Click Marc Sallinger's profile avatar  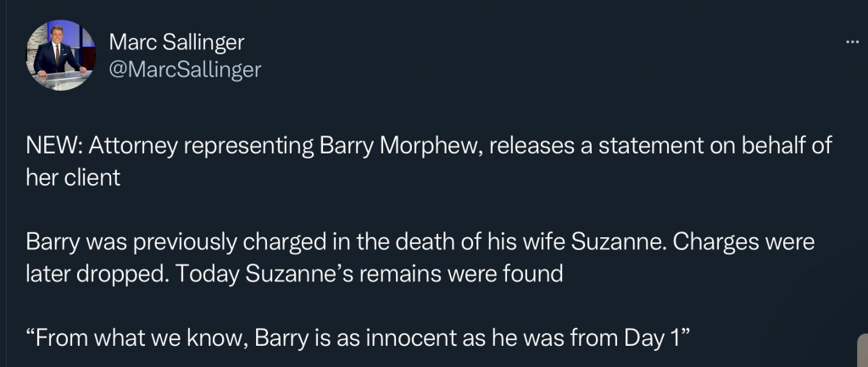click(62, 55)
